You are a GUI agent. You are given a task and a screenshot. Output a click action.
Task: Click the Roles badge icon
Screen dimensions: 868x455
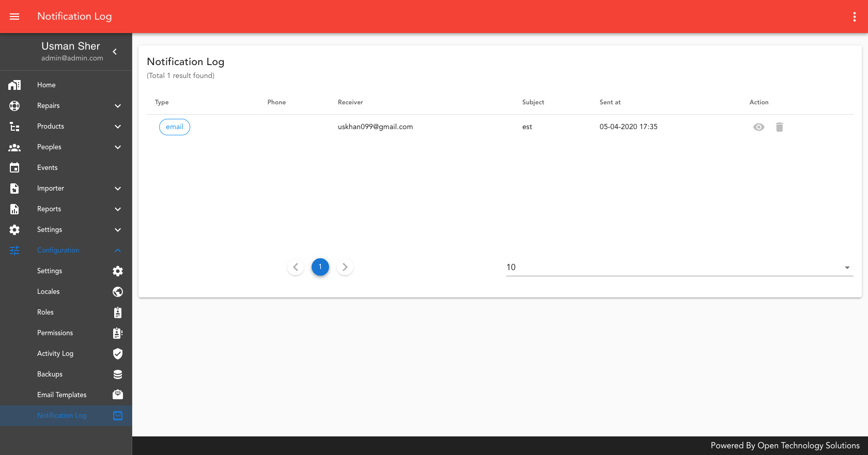pyautogui.click(x=118, y=312)
